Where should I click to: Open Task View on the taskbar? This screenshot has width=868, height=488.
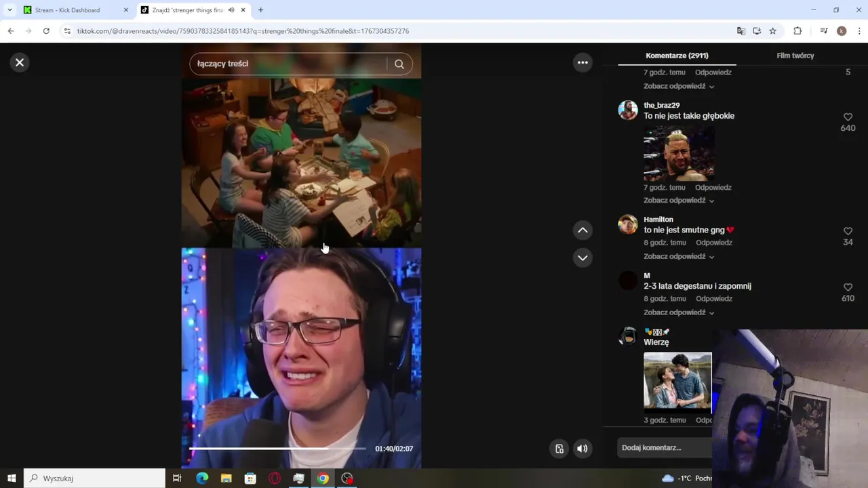coord(177,479)
